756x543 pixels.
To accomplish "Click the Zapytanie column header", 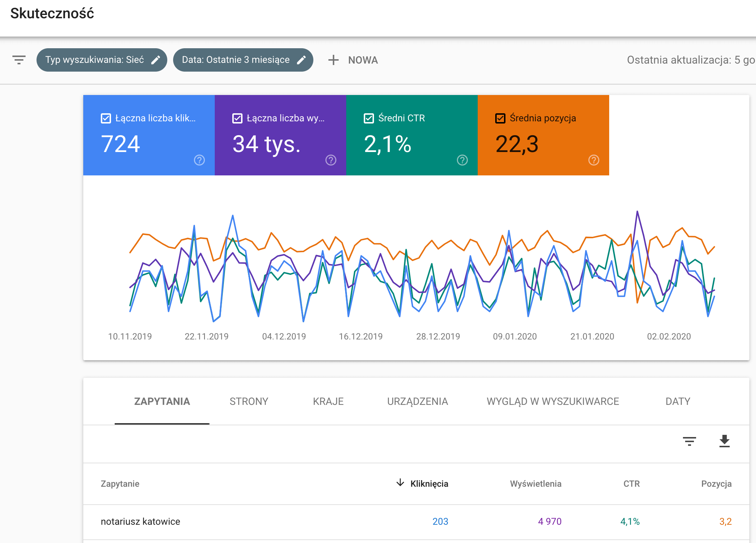I will pos(120,484).
